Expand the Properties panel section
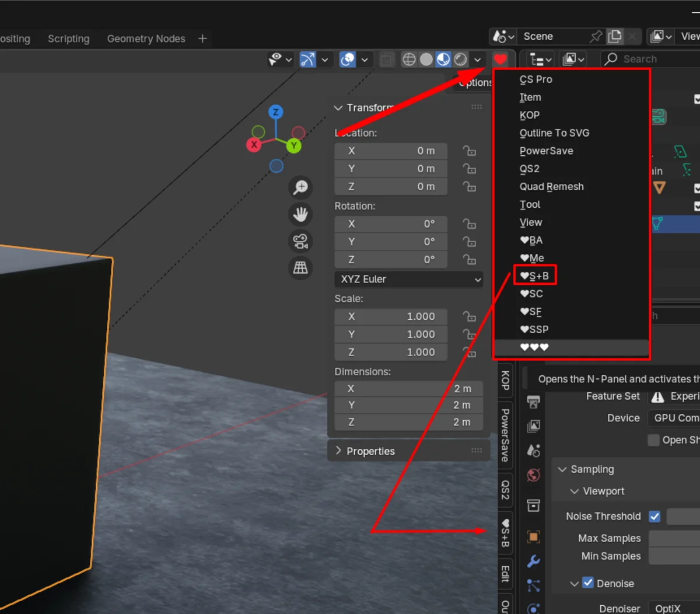 pyautogui.click(x=370, y=451)
